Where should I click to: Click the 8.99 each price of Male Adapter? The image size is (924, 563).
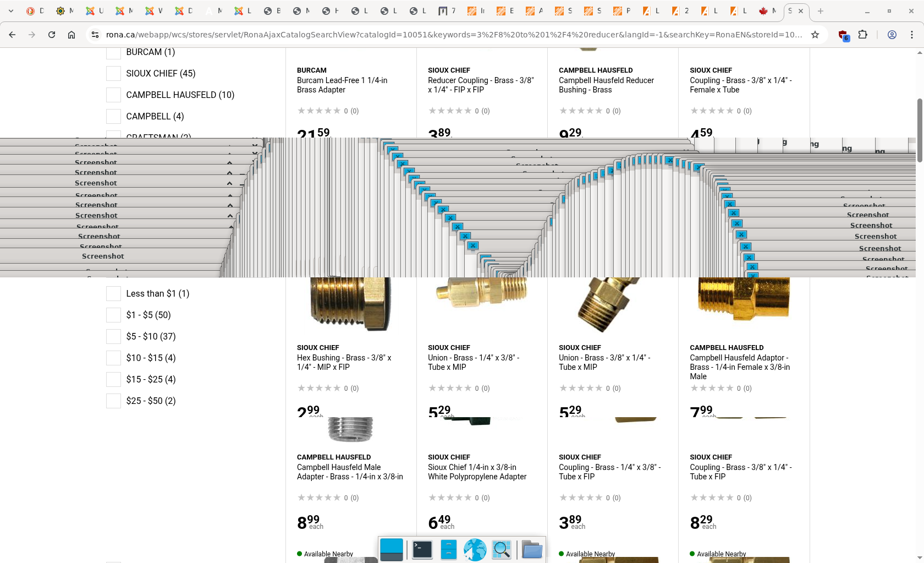(310, 522)
